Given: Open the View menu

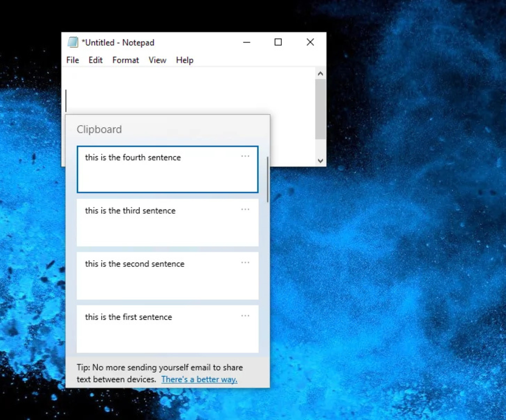Looking at the screenshot, I should point(157,60).
